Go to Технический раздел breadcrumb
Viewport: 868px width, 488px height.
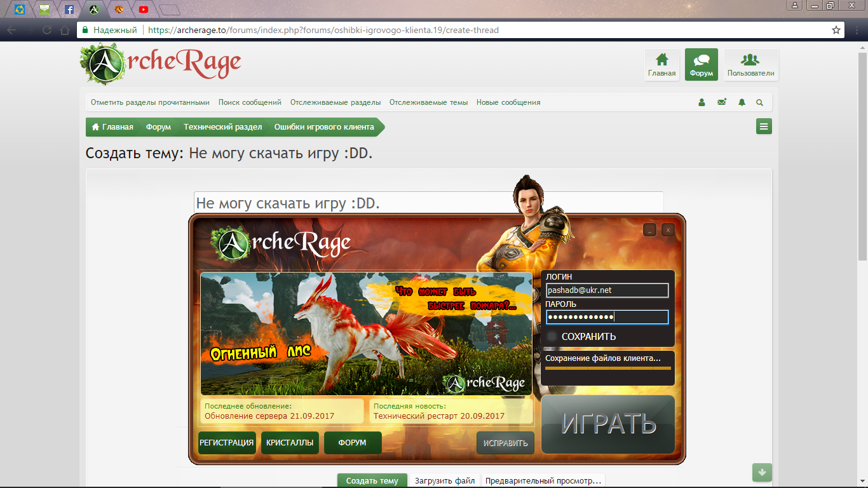pyautogui.click(x=223, y=127)
